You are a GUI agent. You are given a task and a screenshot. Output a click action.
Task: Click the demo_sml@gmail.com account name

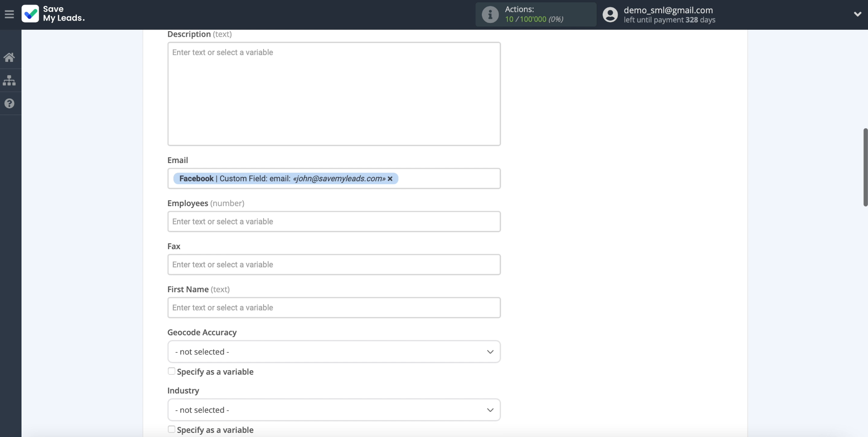click(x=668, y=10)
